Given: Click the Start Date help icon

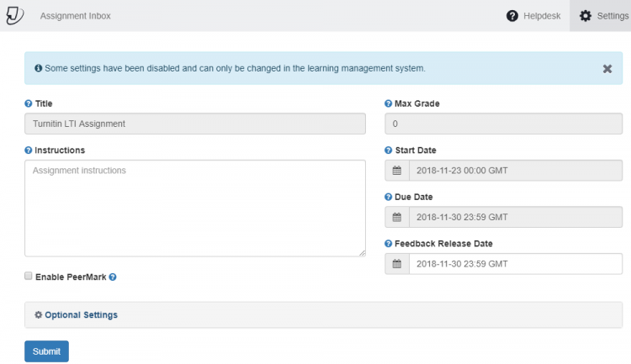Looking at the screenshot, I should click(389, 150).
